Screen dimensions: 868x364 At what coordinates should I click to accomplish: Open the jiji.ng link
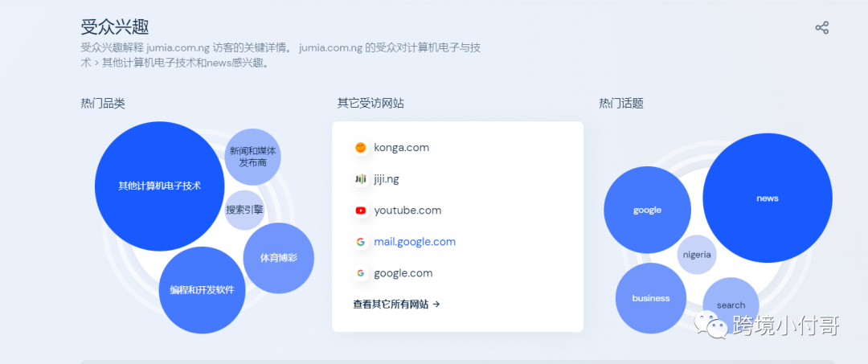click(x=387, y=179)
